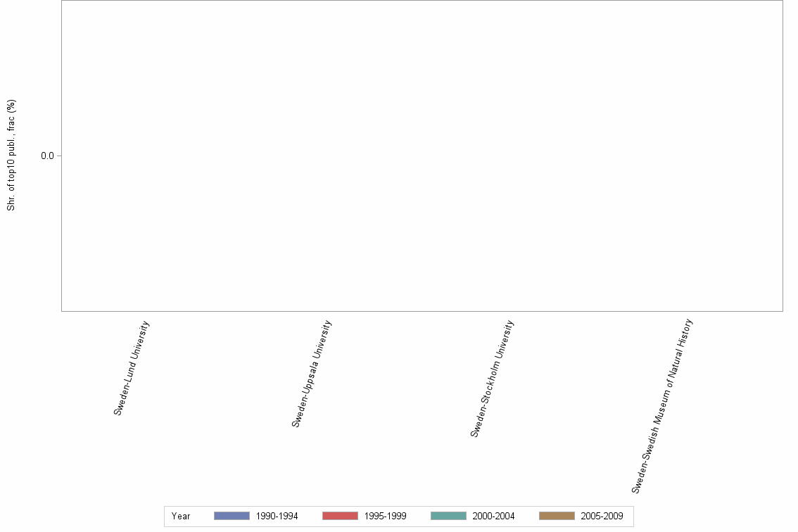This screenshot has width=798, height=532.
Task: Click the right edge of the plot area
Action: point(783,155)
